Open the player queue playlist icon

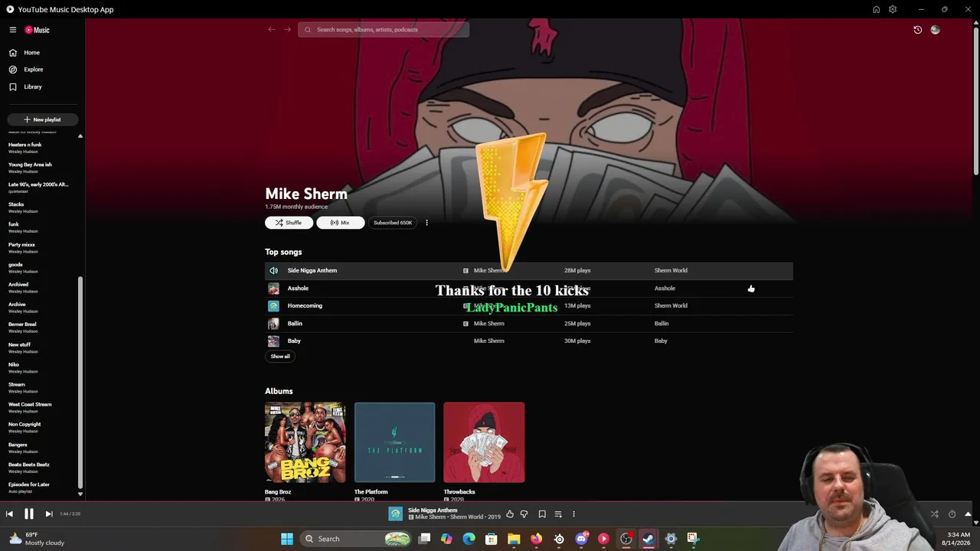[x=558, y=514]
